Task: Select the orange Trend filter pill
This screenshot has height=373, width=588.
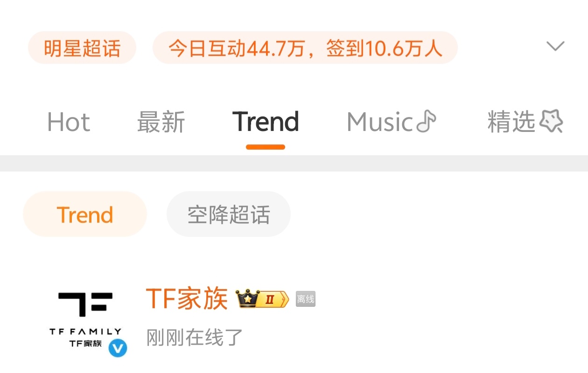Action: [85, 214]
